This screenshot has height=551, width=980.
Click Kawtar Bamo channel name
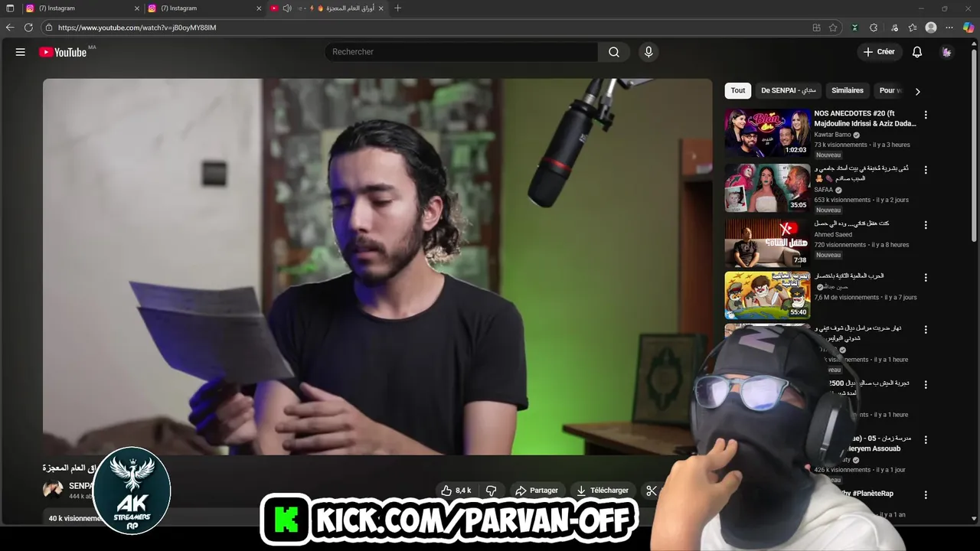click(x=832, y=135)
